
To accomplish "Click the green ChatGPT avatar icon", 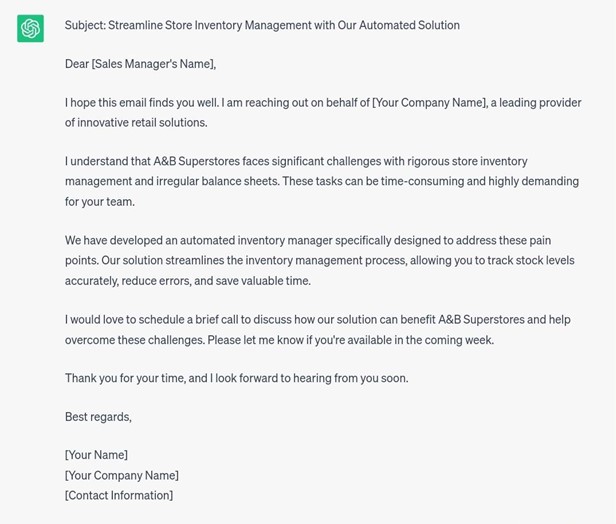I will [30, 29].
